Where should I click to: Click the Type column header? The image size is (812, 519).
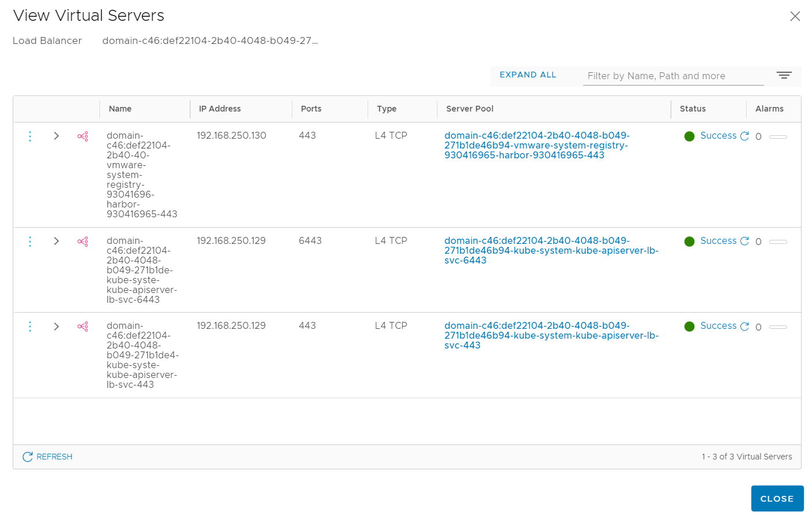click(387, 109)
